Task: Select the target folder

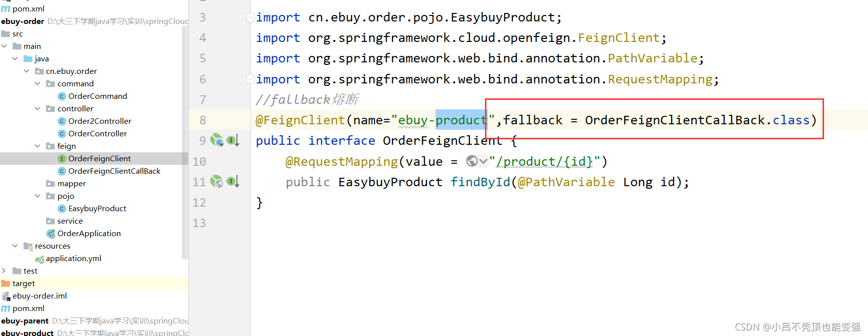Action: click(23, 283)
